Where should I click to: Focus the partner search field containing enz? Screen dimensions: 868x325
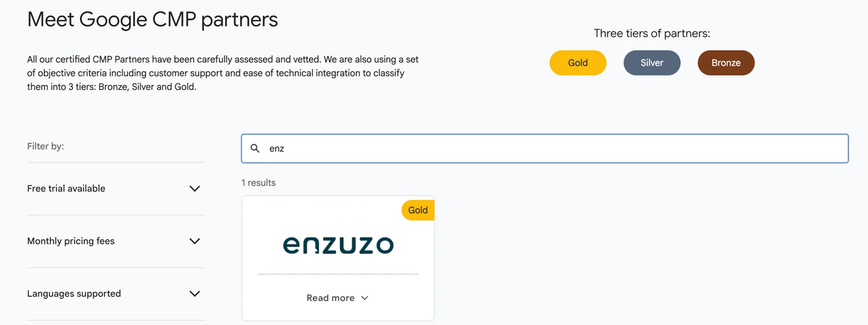(545, 149)
